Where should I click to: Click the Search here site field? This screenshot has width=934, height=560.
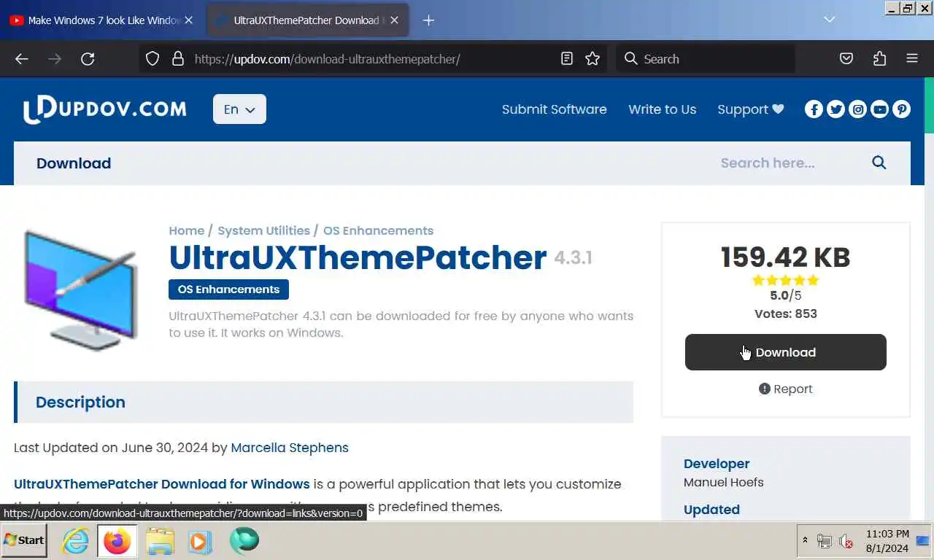pyautogui.click(x=784, y=163)
